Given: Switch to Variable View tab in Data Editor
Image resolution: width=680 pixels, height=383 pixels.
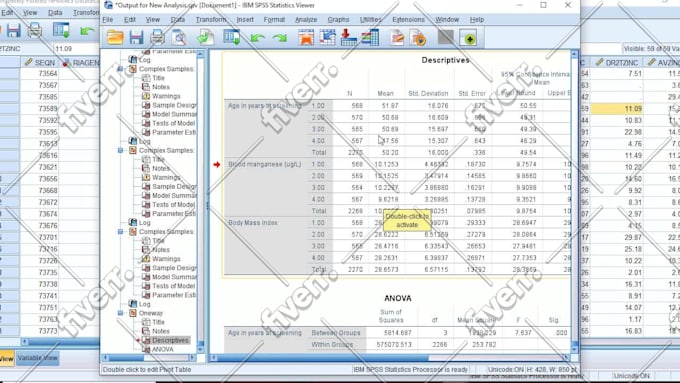Looking at the screenshot, I should pos(37,358).
